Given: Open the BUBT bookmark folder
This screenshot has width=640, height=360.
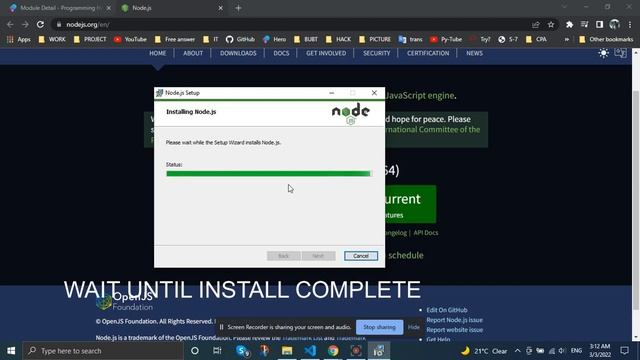Looking at the screenshot, I should (x=306, y=39).
